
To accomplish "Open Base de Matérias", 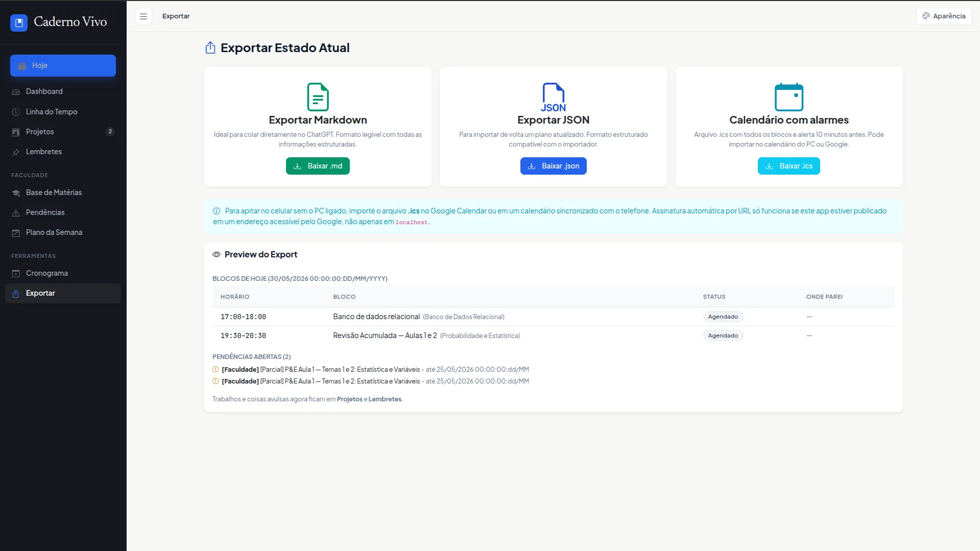I will [63, 193].
